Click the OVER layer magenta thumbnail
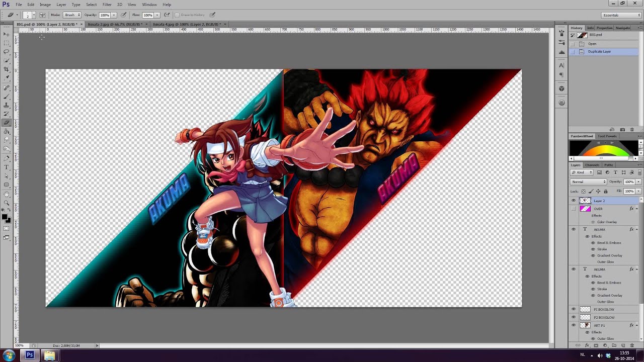Viewport: 644px width, 362px height. [x=585, y=209]
